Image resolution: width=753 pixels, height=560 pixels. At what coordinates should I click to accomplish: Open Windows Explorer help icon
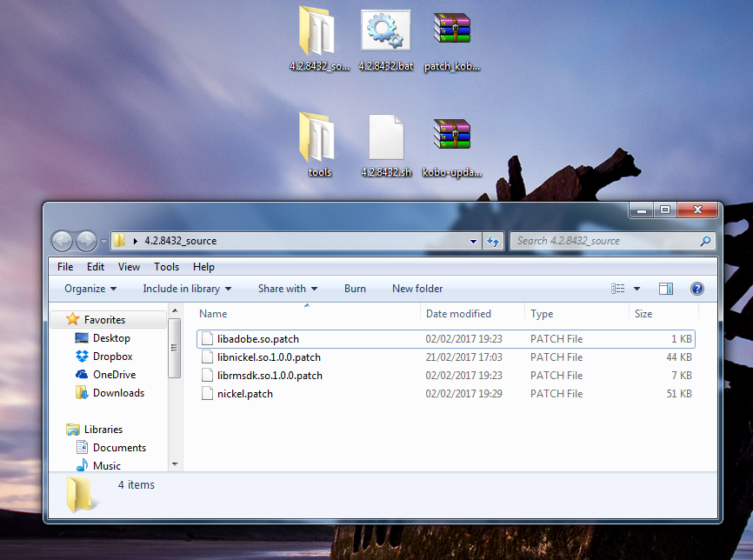(x=697, y=289)
